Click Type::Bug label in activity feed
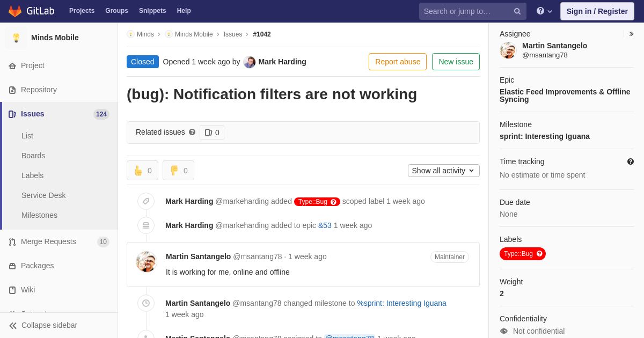The image size is (644, 338). click(x=317, y=202)
